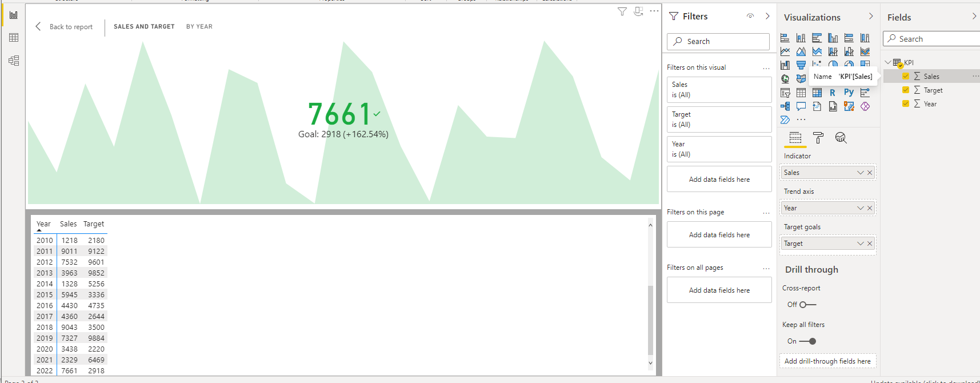
Task: Collapse the Filters pane with its chevron
Action: (767, 16)
